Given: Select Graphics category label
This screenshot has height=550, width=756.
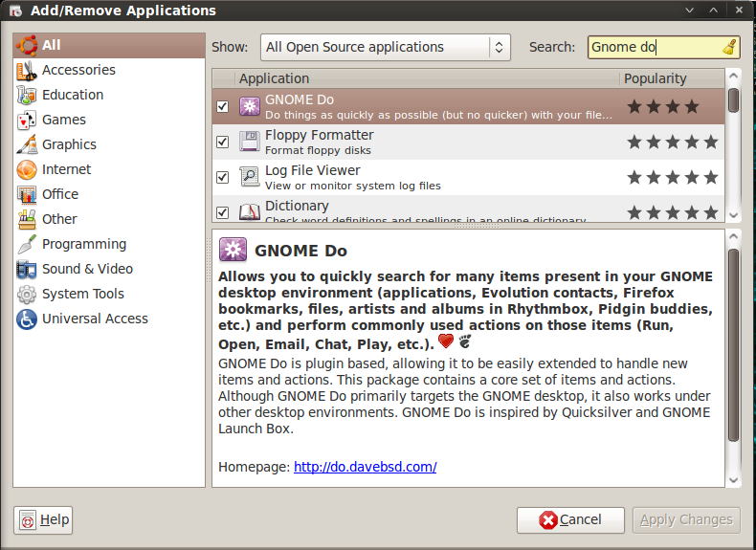Looking at the screenshot, I should 69,144.
